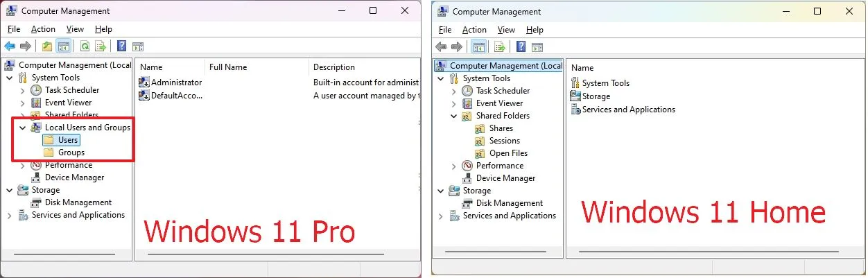Click the Help icon in Home window toolbar

click(520, 47)
